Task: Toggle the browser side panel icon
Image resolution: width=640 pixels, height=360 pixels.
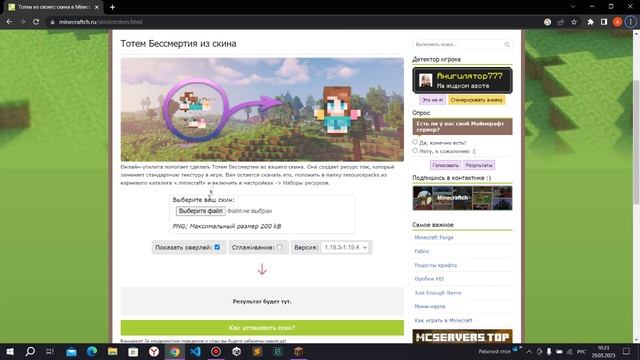Action: (x=604, y=22)
